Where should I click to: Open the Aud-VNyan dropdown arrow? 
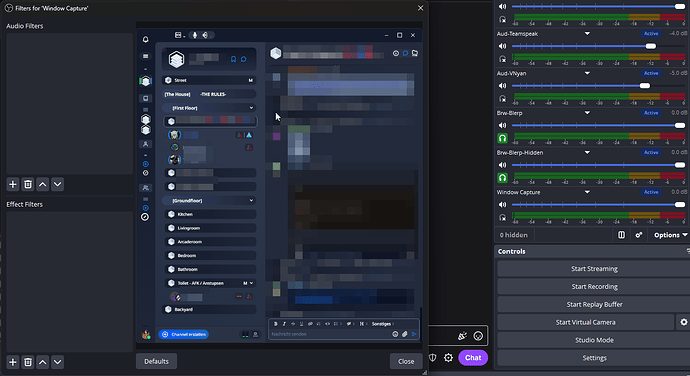pyautogui.click(x=587, y=74)
